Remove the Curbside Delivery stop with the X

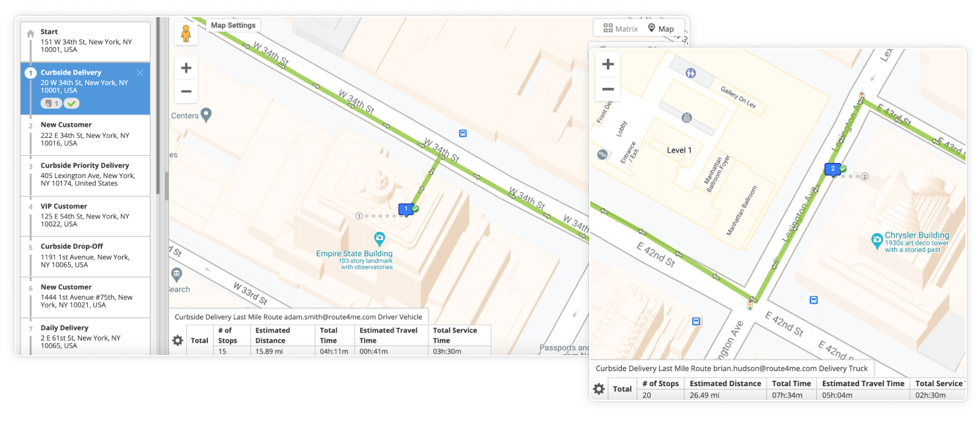[x=139, y=73]
